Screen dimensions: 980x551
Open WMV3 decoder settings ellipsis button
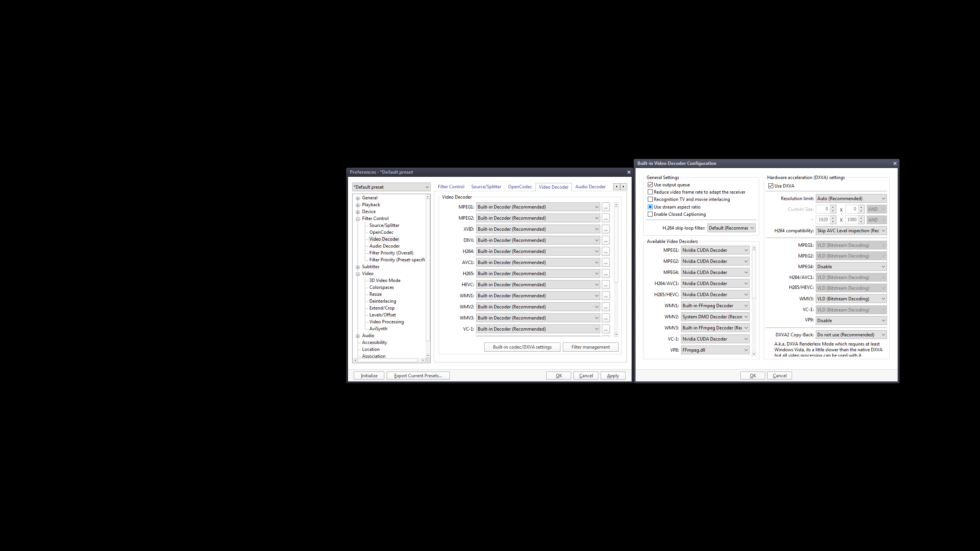tap(606, 318)
